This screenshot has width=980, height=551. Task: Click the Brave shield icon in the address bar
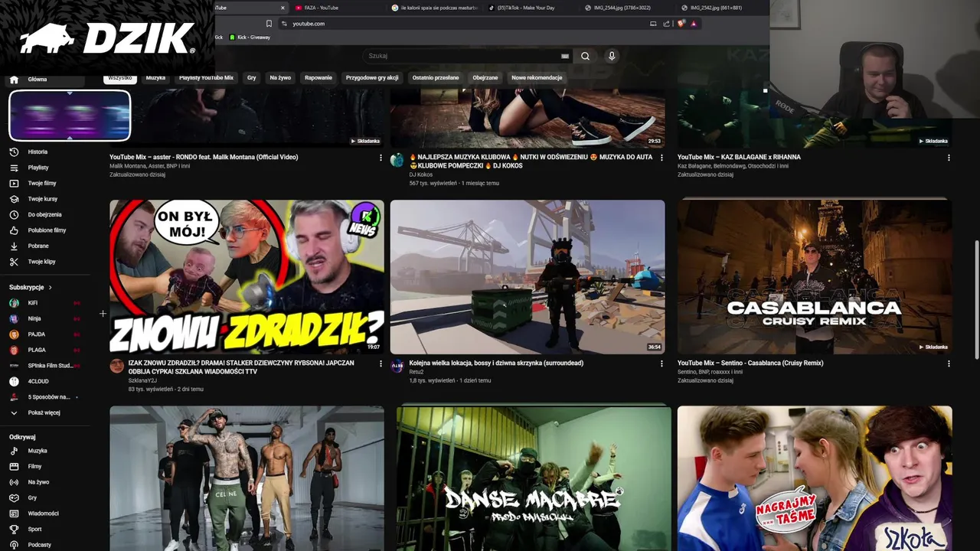click(681, 24)
